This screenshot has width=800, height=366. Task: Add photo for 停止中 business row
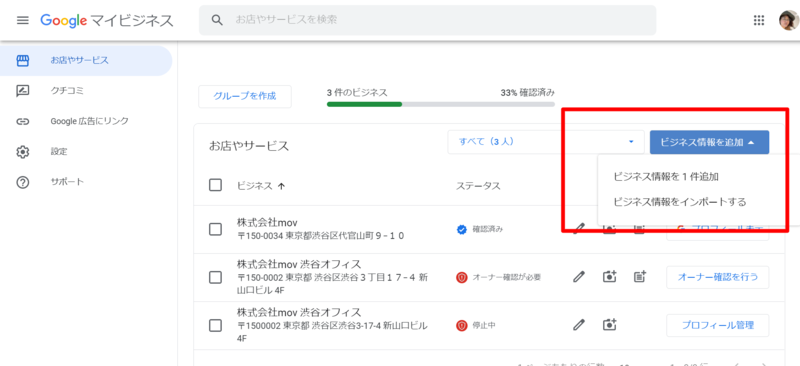609,325
